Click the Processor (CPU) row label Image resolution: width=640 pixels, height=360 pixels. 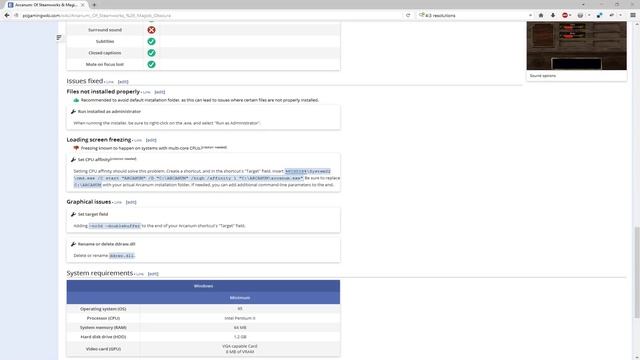pyautogui.click(x=103, y=318)
